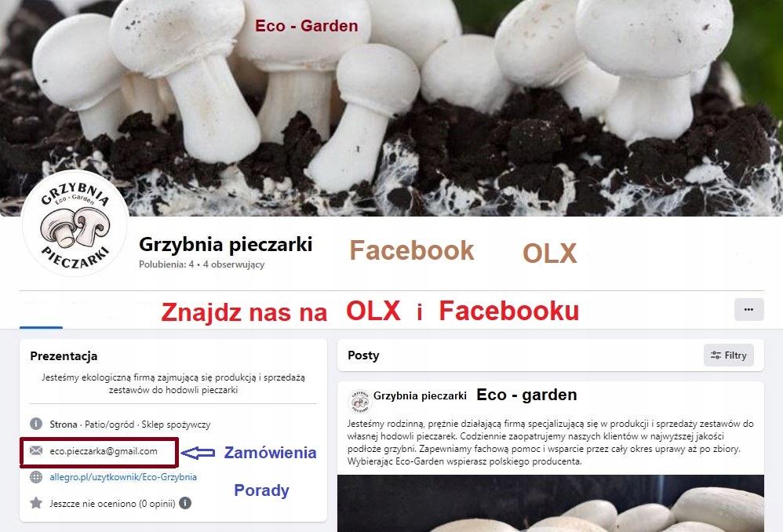Click the info icon next to opinii
Image resolution: width=783 pixels, height=532 pixels.
[x=185, y=503]
